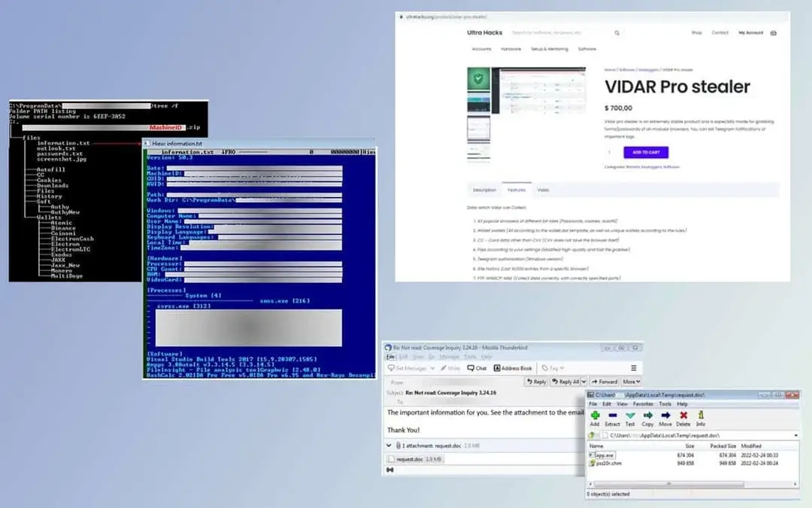
Task: Sort by the Name column in 7-Zip
Action: pos(596,446)
